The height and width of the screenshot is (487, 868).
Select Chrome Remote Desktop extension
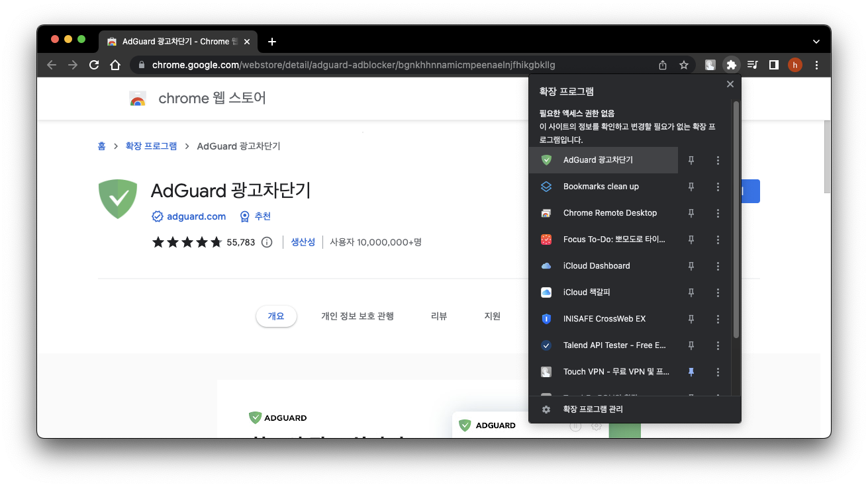coord(603,213)
